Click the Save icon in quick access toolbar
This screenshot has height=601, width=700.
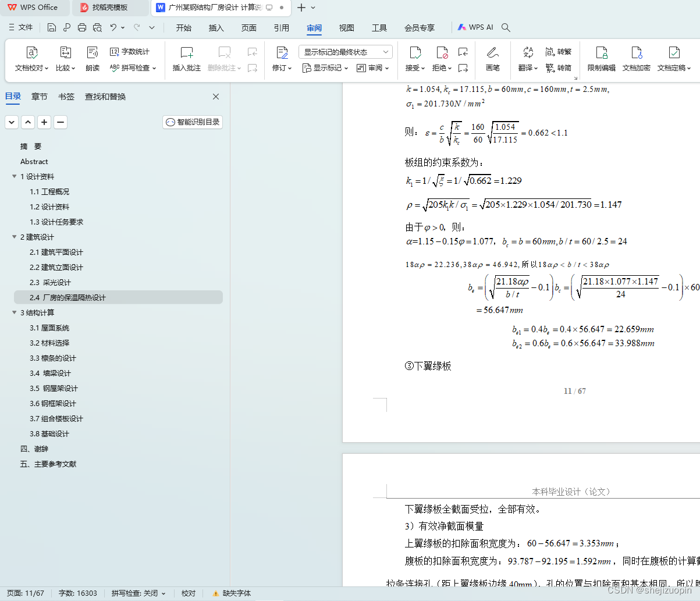[x=52, y=27]
